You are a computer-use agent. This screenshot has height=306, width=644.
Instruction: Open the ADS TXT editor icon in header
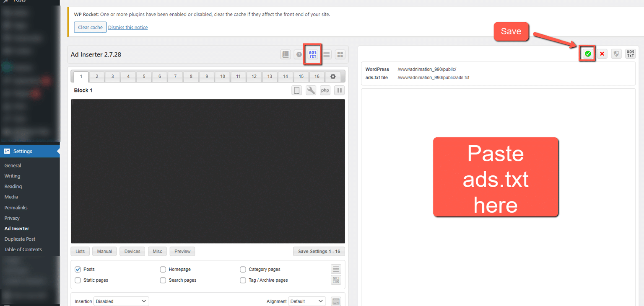(x=312, y=54)
